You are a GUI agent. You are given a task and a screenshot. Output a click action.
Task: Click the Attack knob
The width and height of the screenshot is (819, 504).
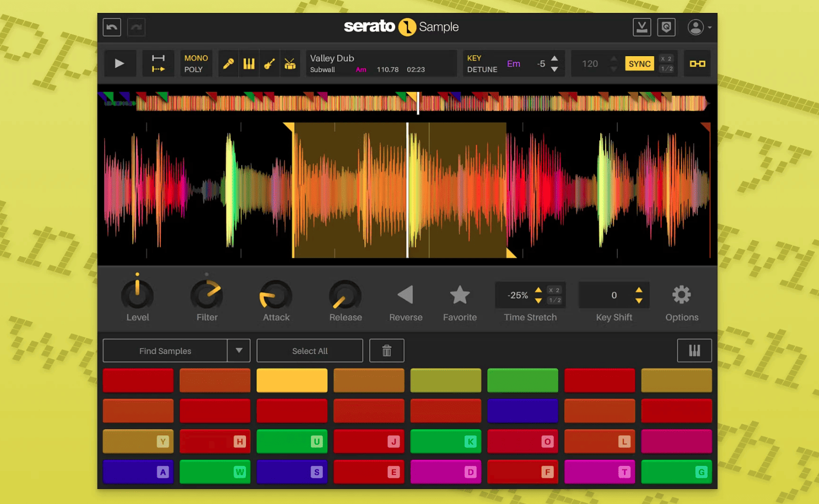pyautogui.click(x=276, y=295)
